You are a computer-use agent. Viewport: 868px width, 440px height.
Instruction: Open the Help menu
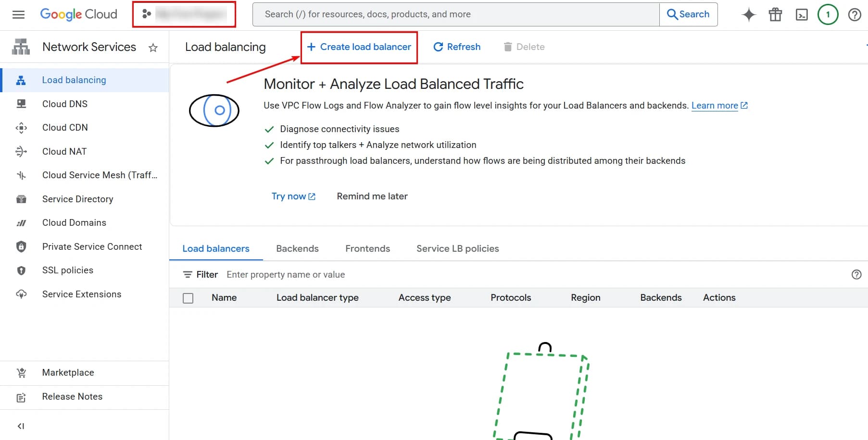854,14
